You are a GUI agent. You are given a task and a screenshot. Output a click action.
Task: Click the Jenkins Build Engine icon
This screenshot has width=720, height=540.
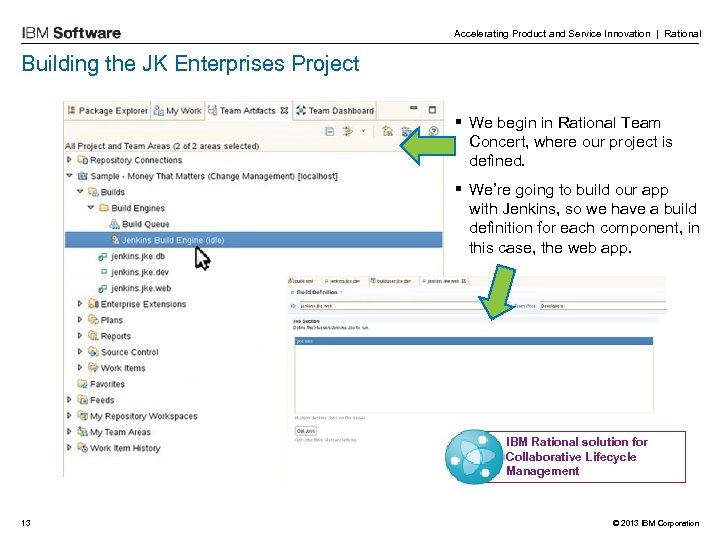click(115, 240)
